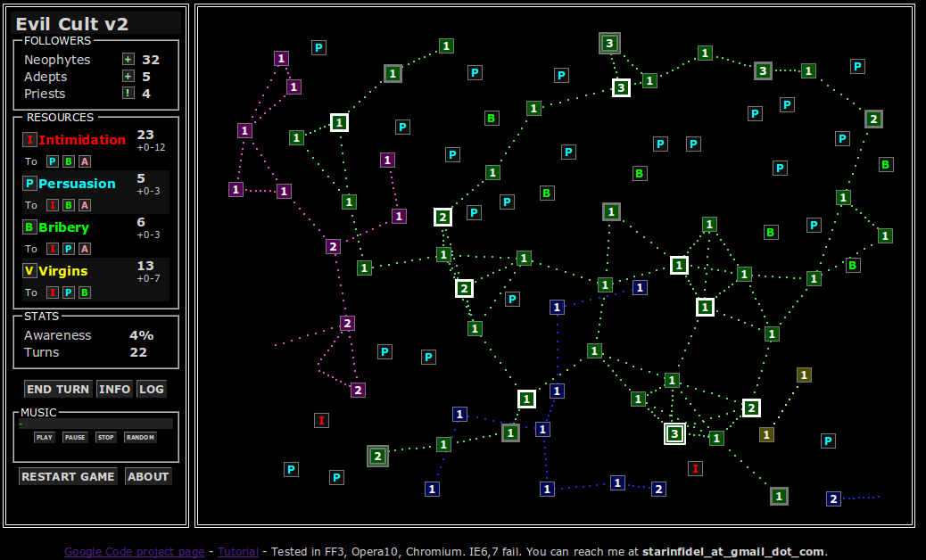Click the plus icon next to Adepts
Viewport: 926px width, 560px height.
(128, 77)
